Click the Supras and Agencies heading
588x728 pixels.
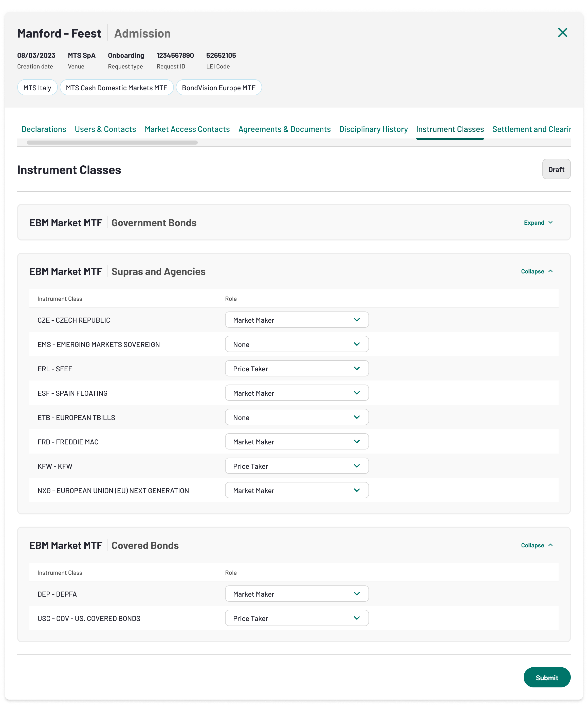pos(158,271)
